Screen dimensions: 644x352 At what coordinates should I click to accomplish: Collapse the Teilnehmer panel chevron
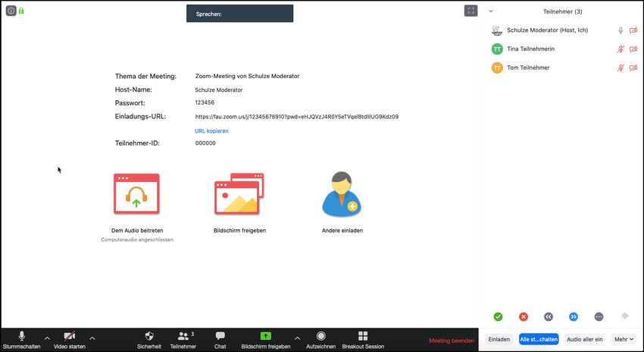coord(491,11)
